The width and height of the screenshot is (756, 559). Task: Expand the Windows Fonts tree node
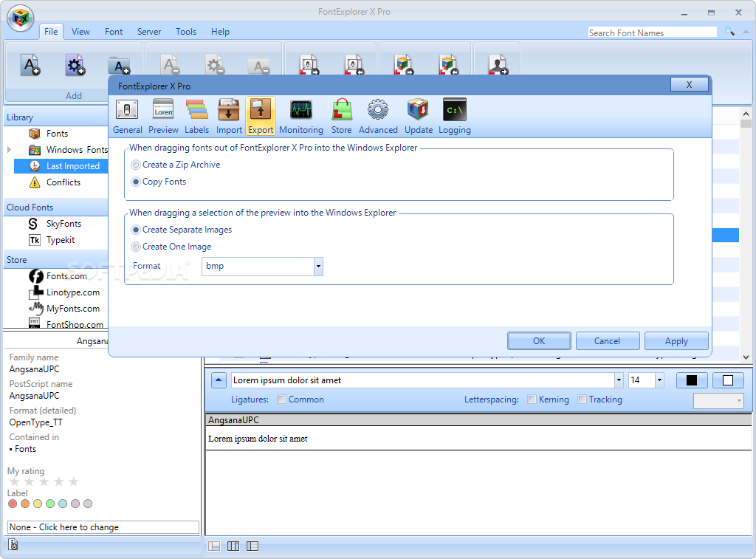point(9,150)
